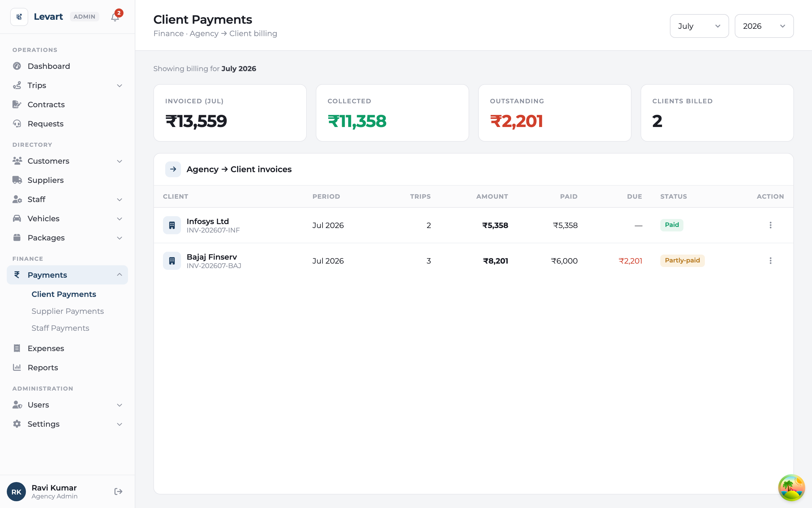Open the 2026 year dropdown
Screen dimensions: 812x508
pos(764,26)
